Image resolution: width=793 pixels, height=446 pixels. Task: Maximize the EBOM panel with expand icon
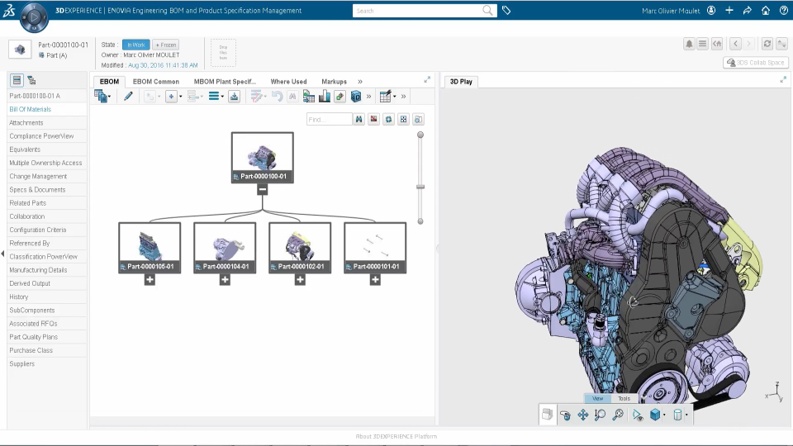tap(427, 80)
